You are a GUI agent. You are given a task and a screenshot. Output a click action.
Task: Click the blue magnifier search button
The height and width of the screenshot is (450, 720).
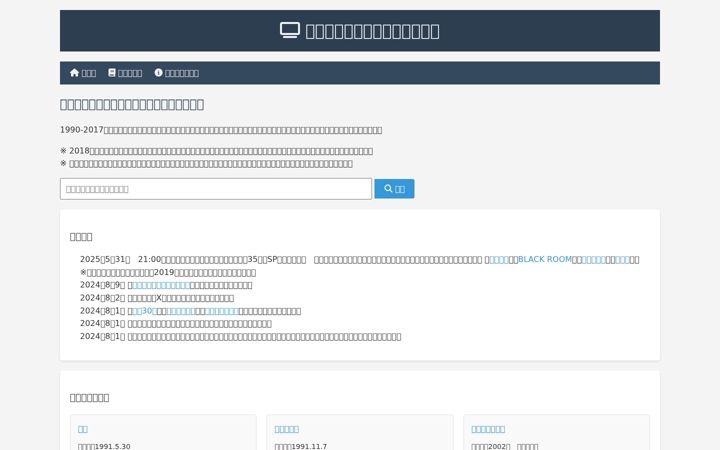394,189
